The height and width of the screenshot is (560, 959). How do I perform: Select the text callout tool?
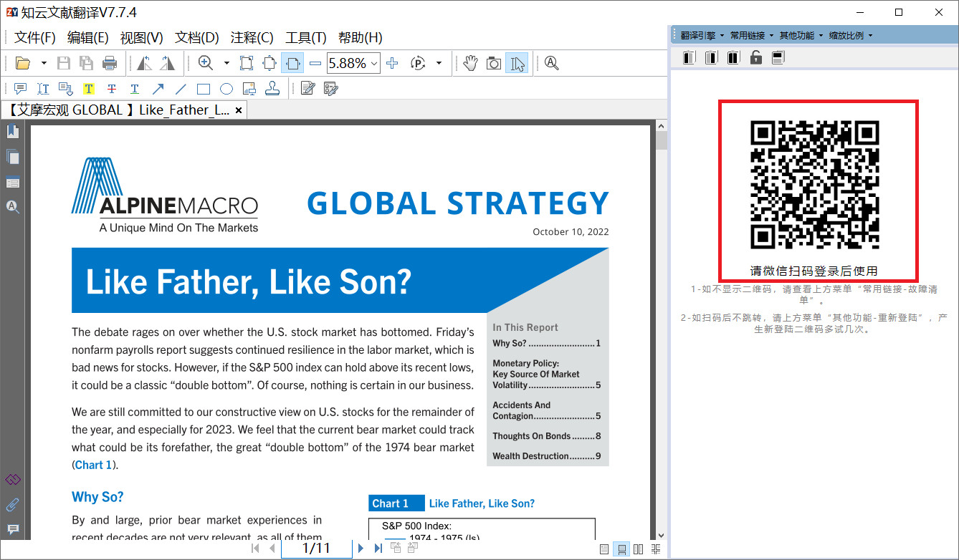pyautogui.click(x=66, y=89)
